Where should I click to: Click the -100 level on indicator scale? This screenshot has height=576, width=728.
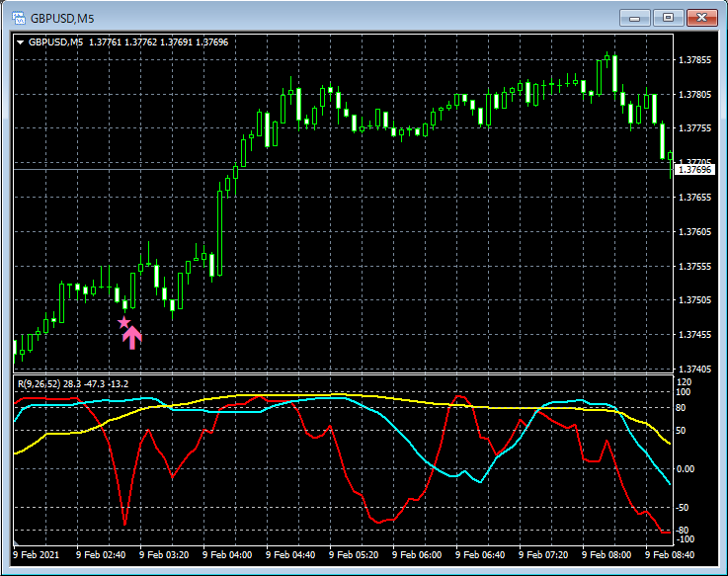coord(688,539)
